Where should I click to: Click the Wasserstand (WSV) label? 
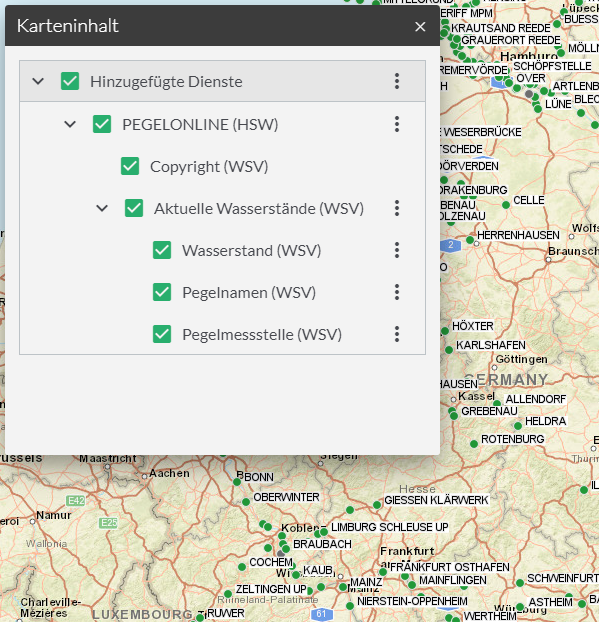point(252,251)
